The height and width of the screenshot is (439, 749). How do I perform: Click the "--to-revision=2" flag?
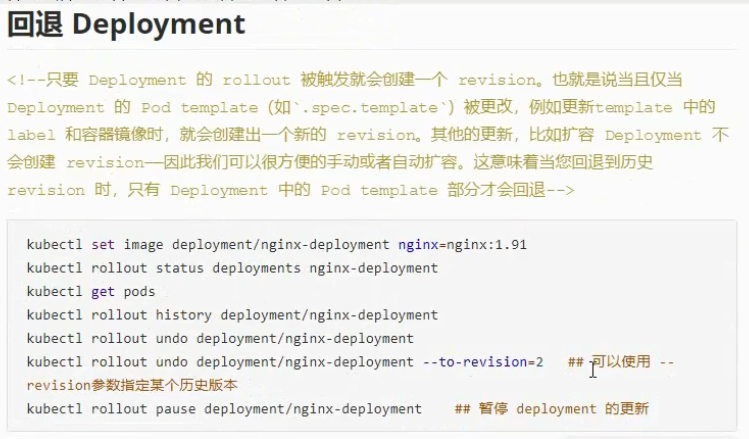pyautogui.click(x=483, y=362)
